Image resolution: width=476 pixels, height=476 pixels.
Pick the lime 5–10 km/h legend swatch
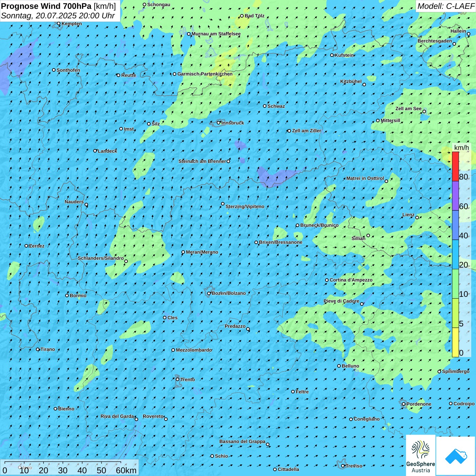tap(455, 313)
